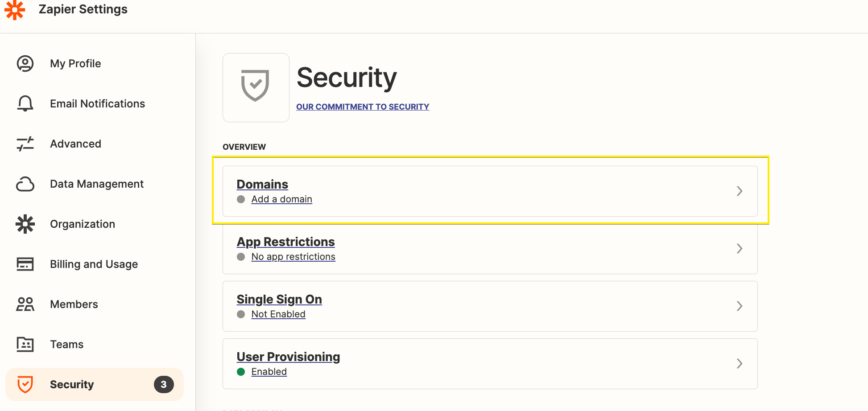Click the Advanced sliders icon

(x=25, y=144)
